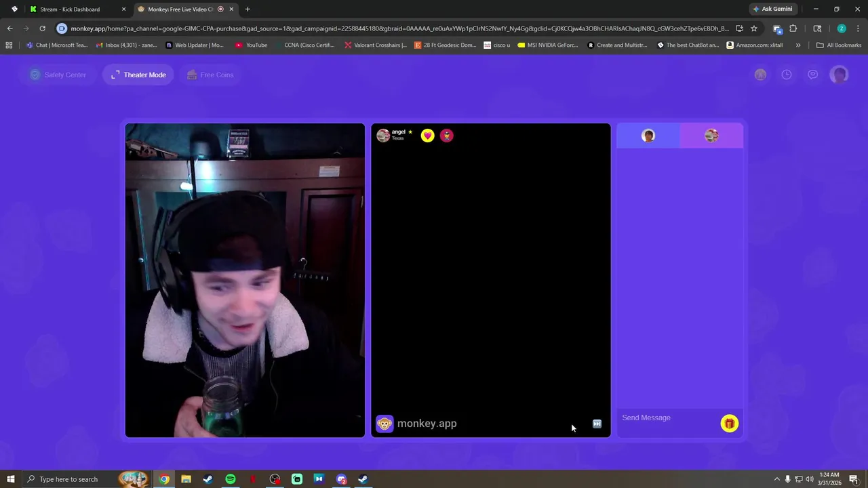Screen dimensions: 868x488
Task: Open All Bookmarks folder
Action: pos(839,45)
